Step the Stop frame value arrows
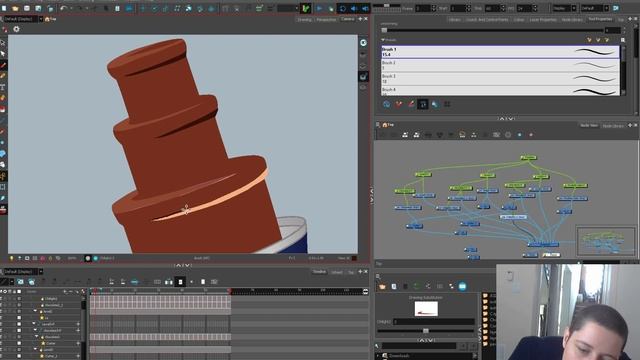The height and width of the screenshot is (360, 640). [502, 8]
